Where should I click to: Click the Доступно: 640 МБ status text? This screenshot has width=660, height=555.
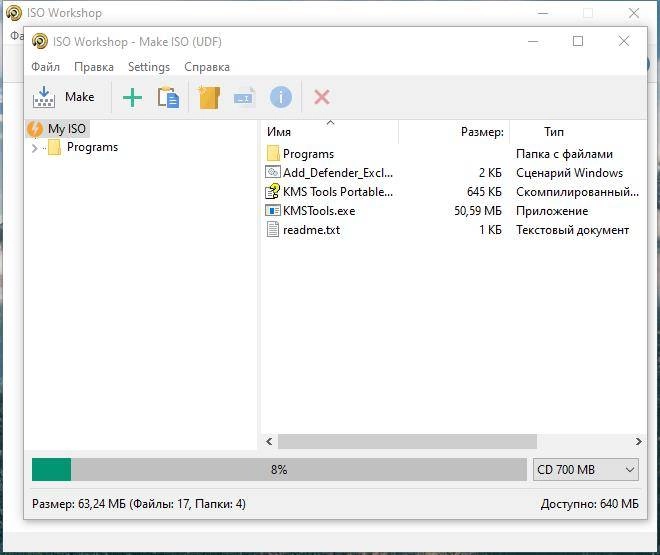click(x=589, y=504)
